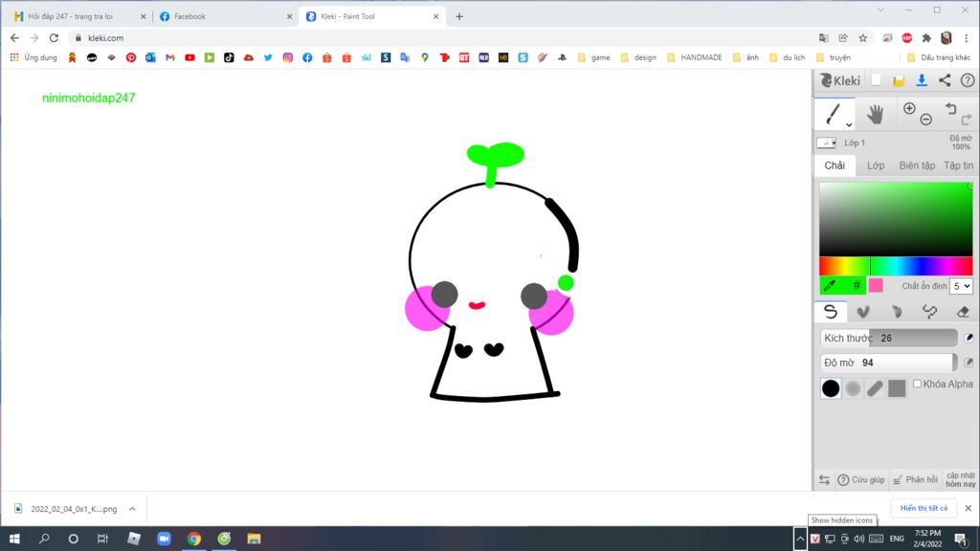The width and height of the screenshot is (980, 551).
Task: Switch to the Biên tập tab
Action: point(917,165)
